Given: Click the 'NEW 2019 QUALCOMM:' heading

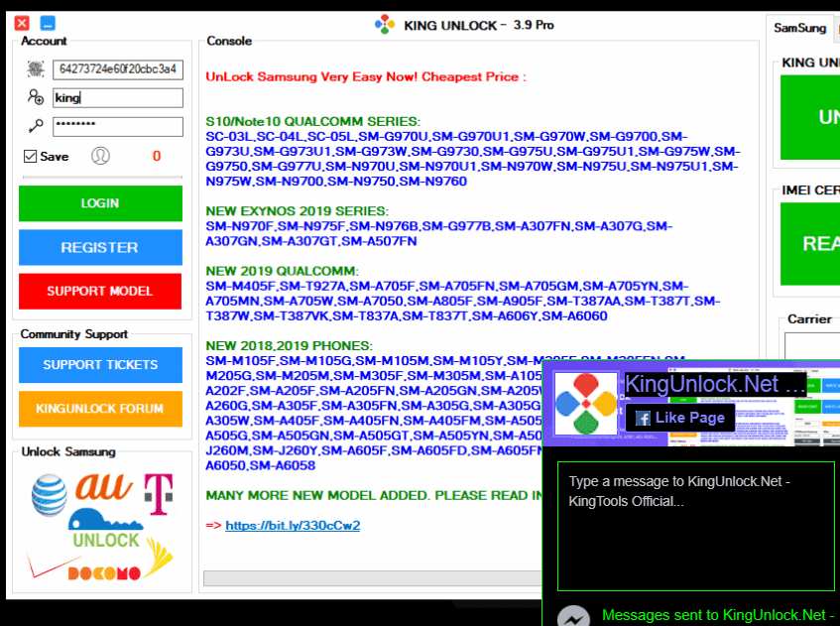Looking at the screenshot, I should click(283, 271).
